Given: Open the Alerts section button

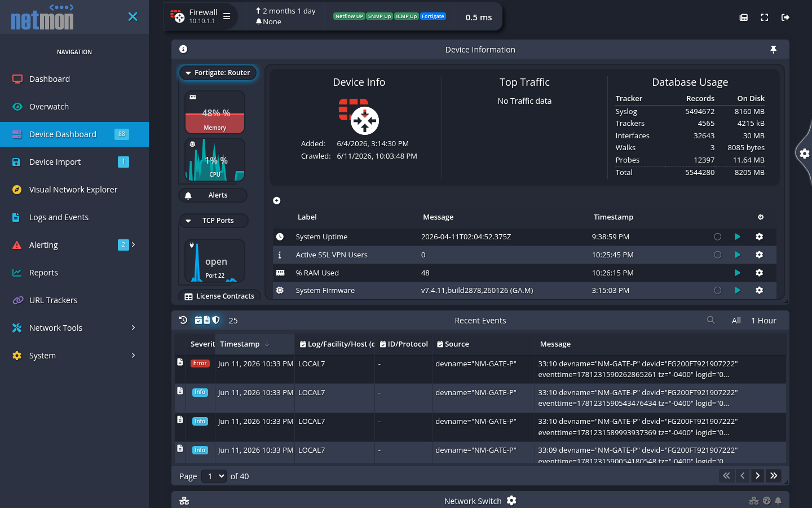Looking at the screenshot, I should (213, 195).
